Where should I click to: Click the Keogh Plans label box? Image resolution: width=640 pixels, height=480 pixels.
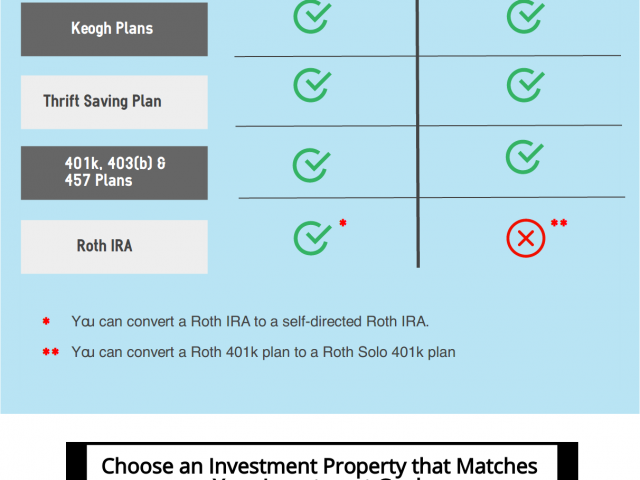coord(114,29)
